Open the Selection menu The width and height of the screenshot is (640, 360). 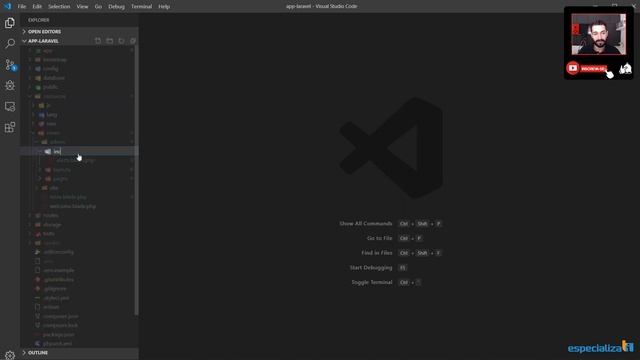point(59,7)
